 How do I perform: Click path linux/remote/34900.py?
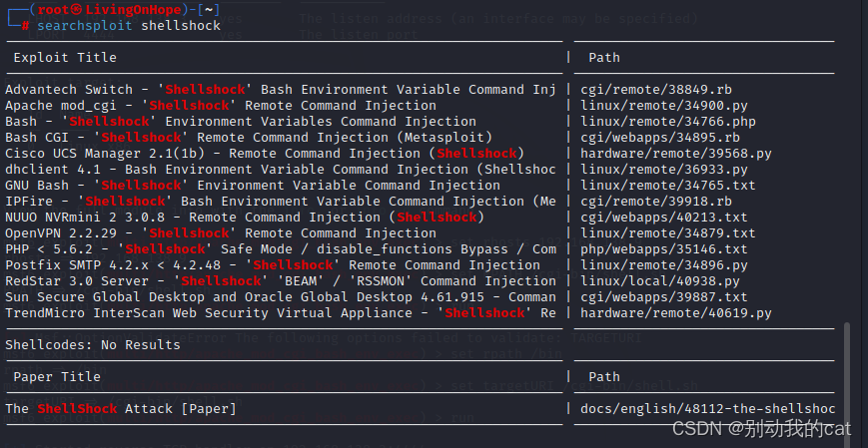click(x=663, y=106)
